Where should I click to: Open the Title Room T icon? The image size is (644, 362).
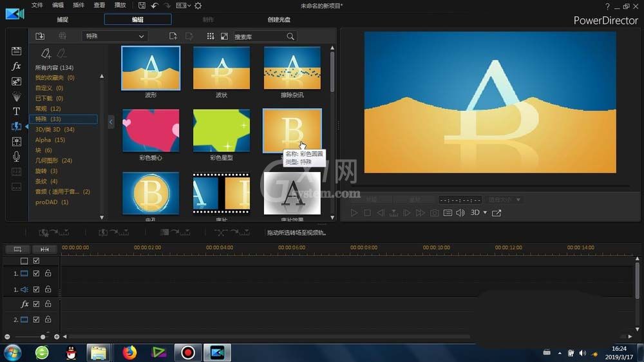pos(16,111)
